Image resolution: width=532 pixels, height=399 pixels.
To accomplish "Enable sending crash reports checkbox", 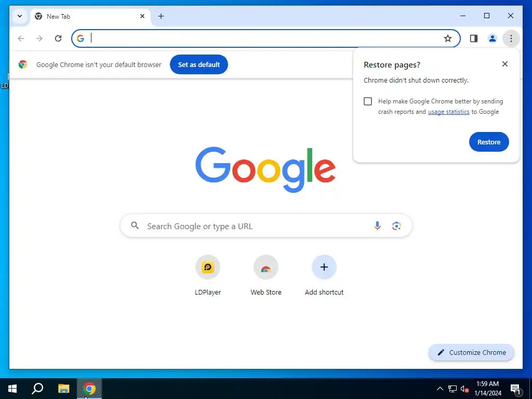I will click(368, 101).
